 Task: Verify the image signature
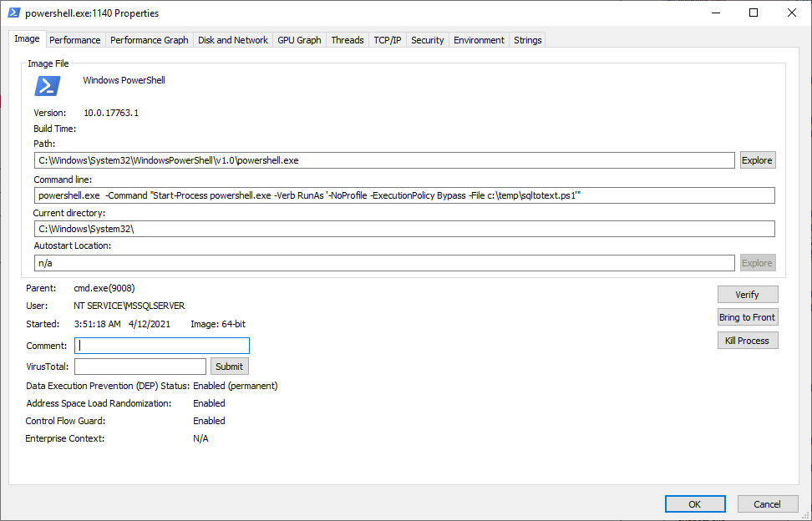(748, 295)
